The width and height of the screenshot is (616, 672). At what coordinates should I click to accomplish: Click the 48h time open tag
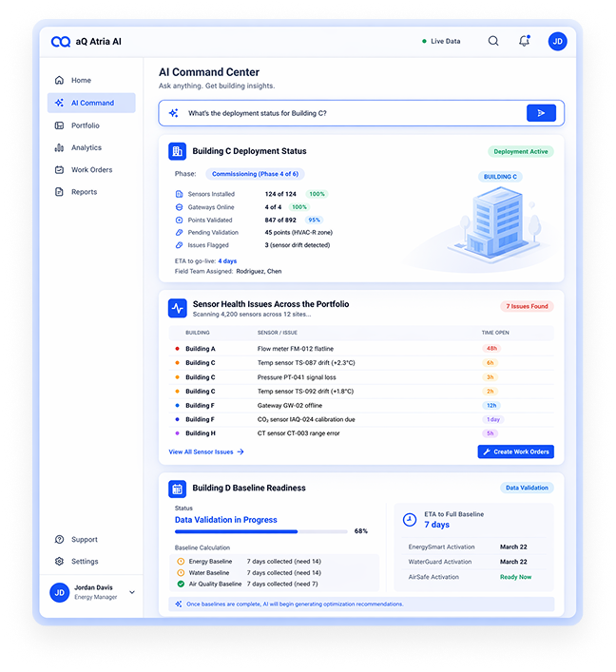491,349
